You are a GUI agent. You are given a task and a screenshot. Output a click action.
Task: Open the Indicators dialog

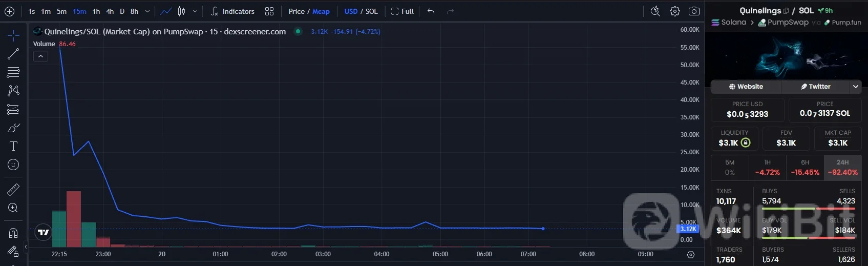pos(232,11)
